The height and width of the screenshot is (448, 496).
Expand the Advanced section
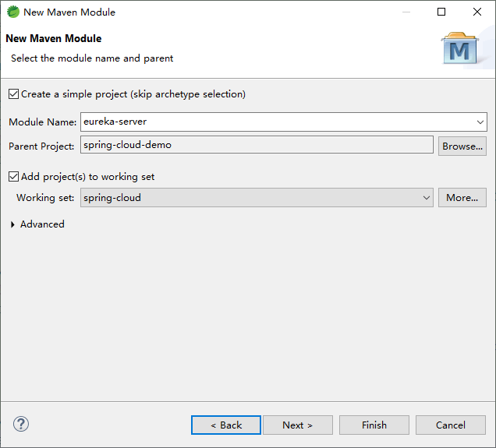pyautogui.click(x=13, y=224)
